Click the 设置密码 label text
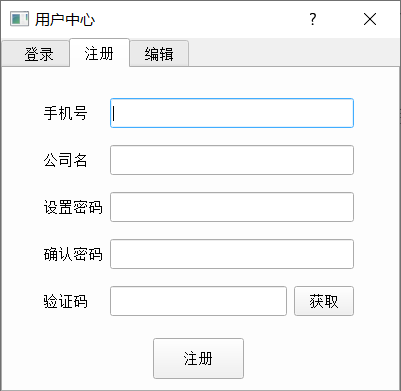The width and height of the screenshot is (401, 391). click(73, 207)
